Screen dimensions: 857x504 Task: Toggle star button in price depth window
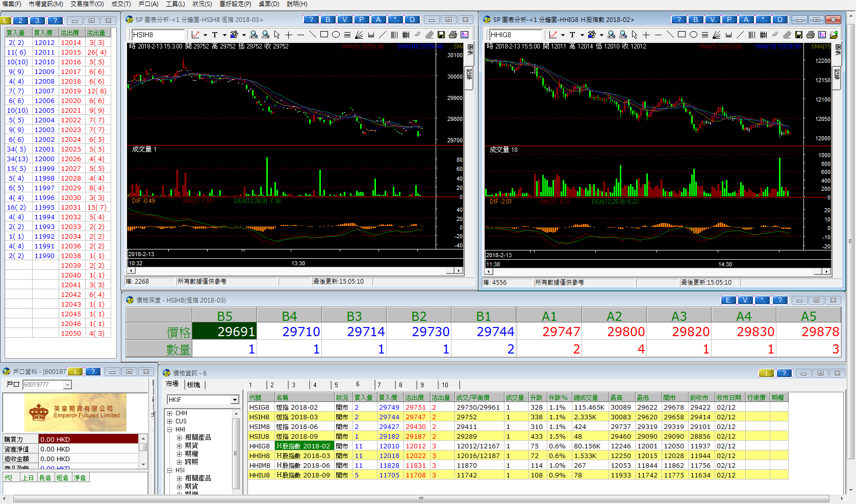click(x=762, y=300)
